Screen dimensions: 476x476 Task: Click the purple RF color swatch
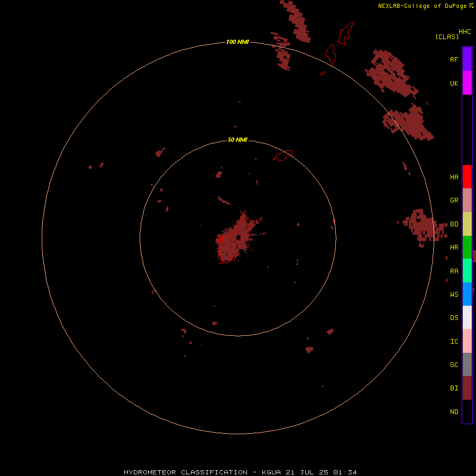467,59
